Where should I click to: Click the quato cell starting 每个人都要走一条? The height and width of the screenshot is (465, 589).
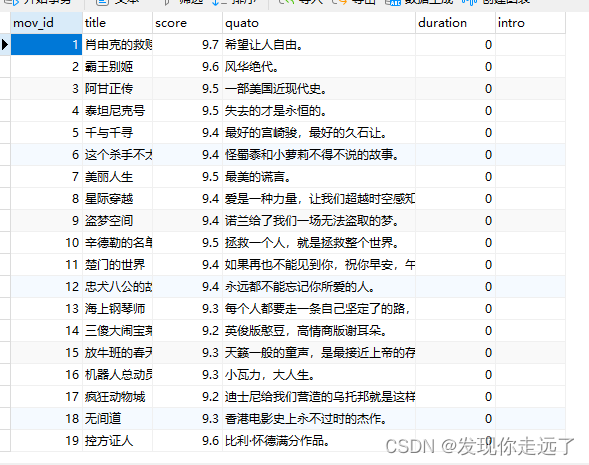tap(319, 309)
